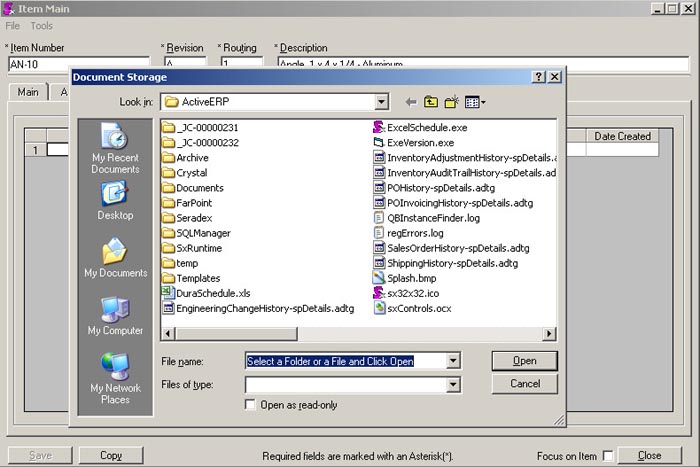Select My Computer in places bar

click(x=115, y=316)
